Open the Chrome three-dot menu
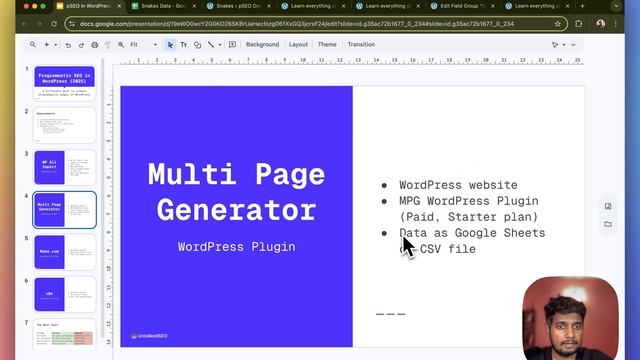 (x=615, y=24)
